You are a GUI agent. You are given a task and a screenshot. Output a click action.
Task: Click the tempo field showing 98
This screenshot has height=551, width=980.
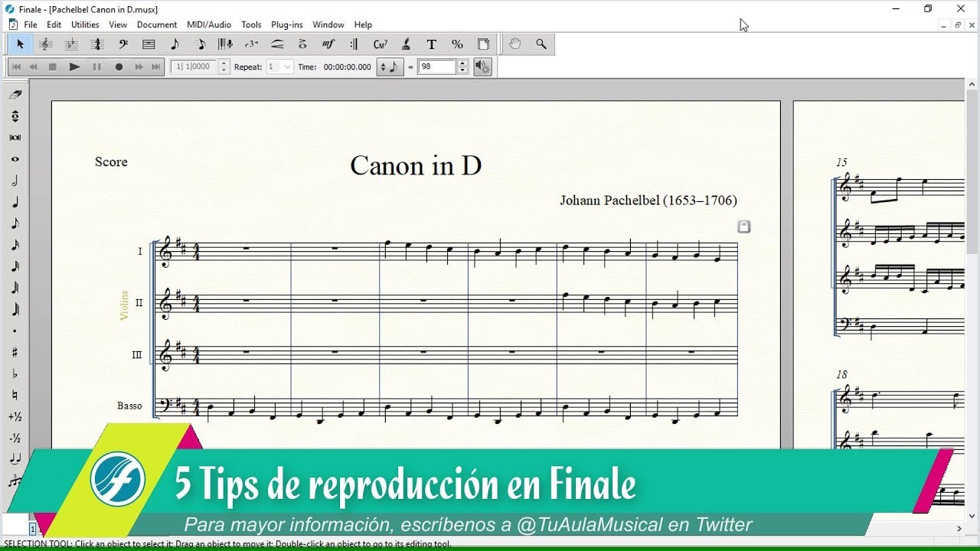[437, 67]
